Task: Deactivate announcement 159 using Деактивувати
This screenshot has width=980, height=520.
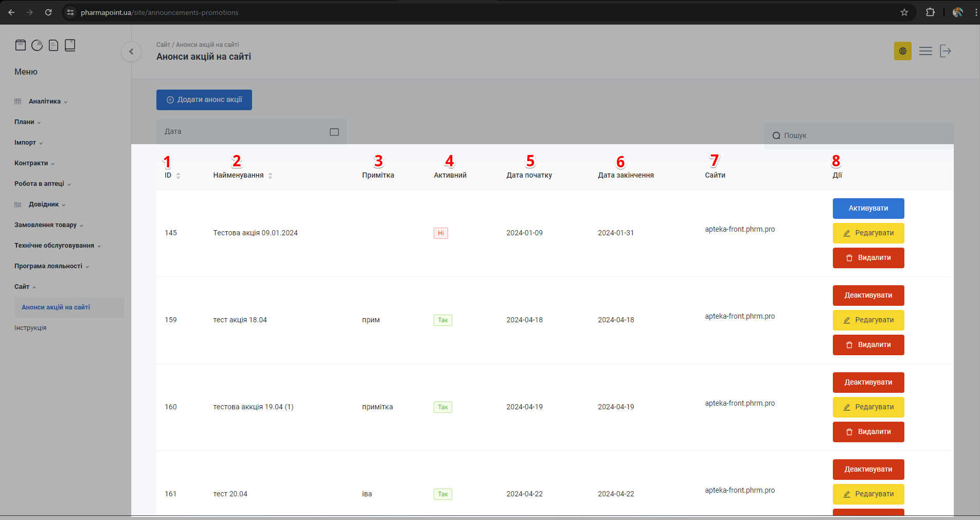Action: click(868, 296)
